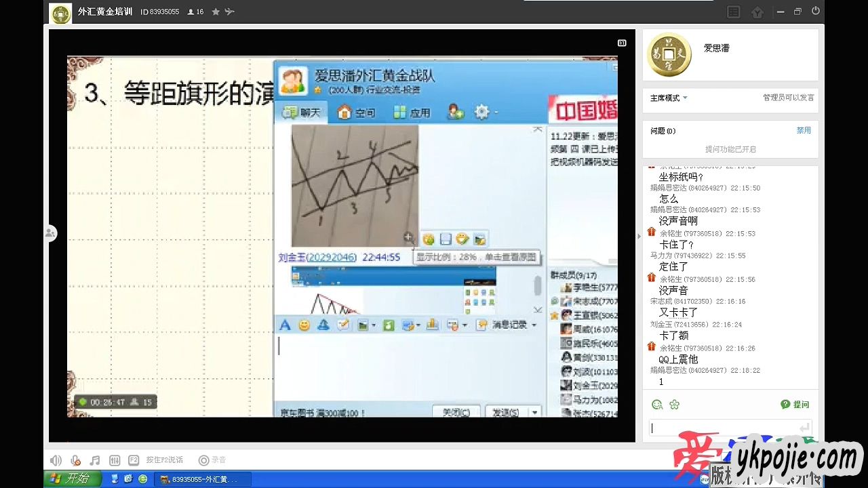Click the 爱思潘 coin avatar
This screenshot has width=868, height=488.
(669, 54)
